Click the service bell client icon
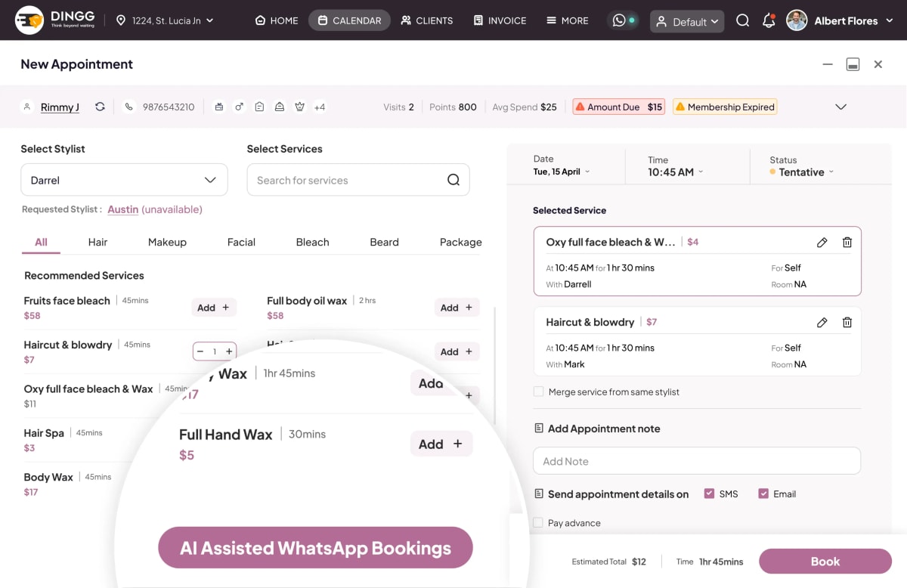This screenshot has width=907, height=588. pyautogui.click(x=279, y=107)
